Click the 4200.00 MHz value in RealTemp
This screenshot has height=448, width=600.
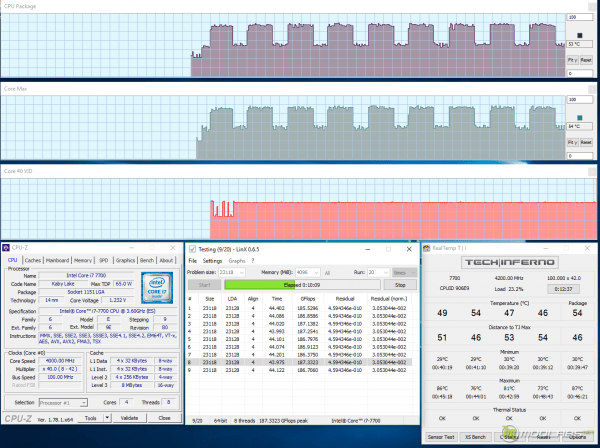509,278
